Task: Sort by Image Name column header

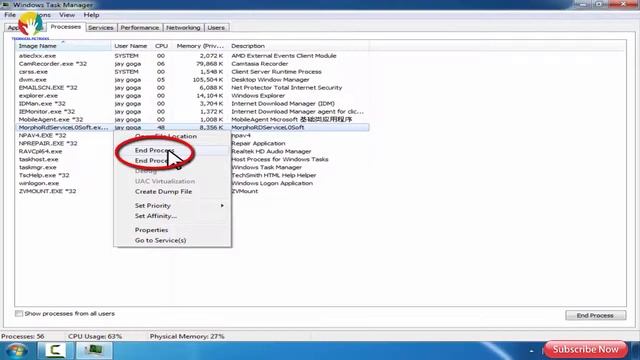Action: point(63,46)
